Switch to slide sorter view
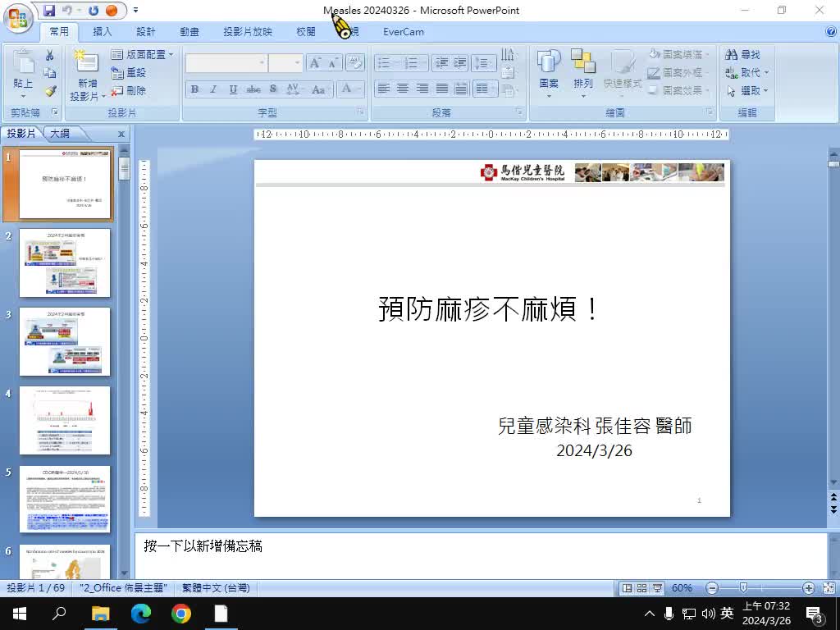 (x=642, y=588)
